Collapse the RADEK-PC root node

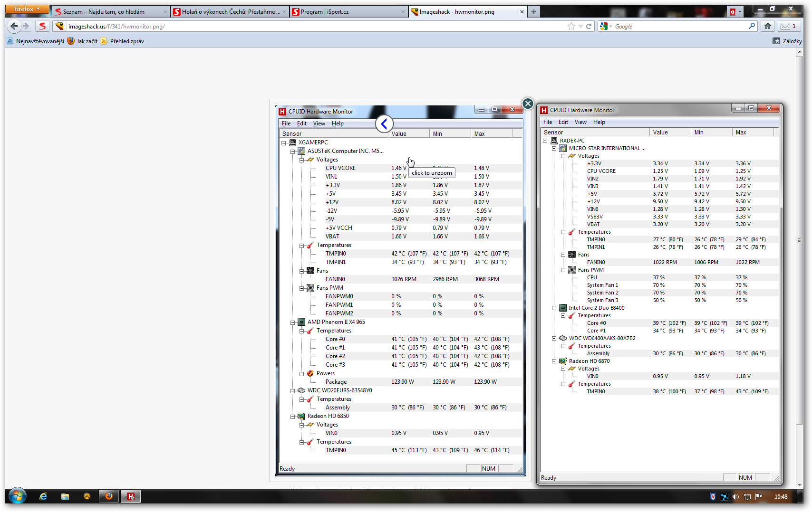545,141
